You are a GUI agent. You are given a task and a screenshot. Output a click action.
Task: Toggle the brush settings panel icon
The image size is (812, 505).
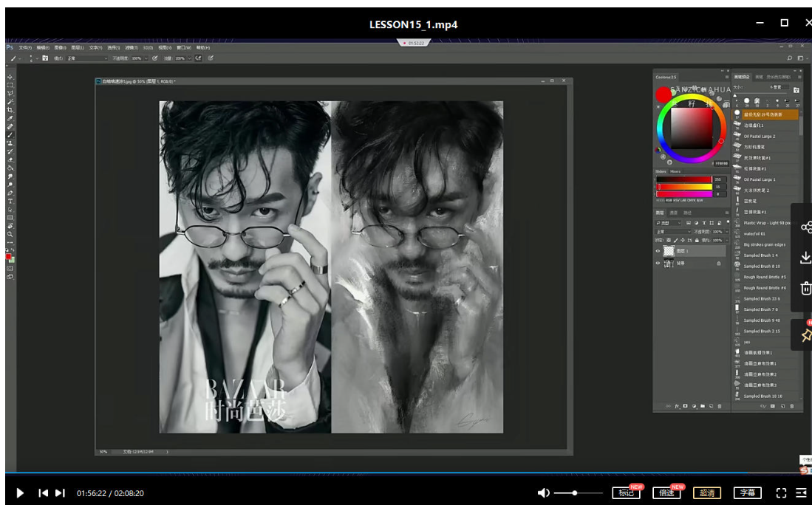46,58
